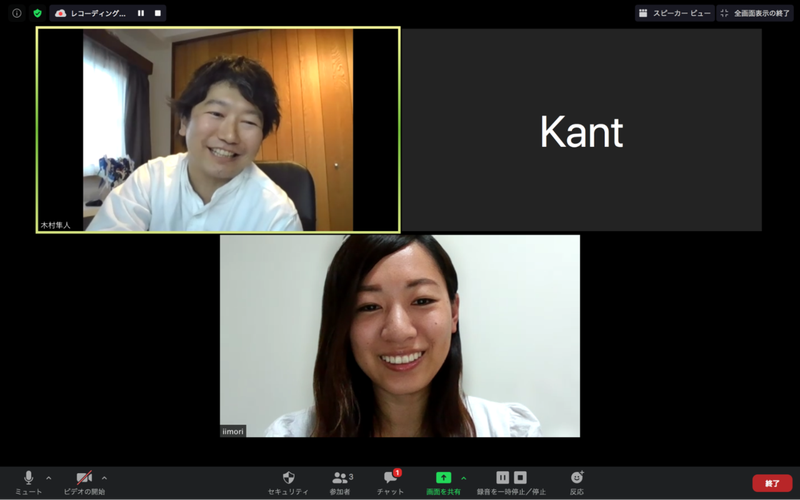Viewport: 800px width, 500px height.
Task: Select the 木村隼人 video tile
Action: (218, 130)
